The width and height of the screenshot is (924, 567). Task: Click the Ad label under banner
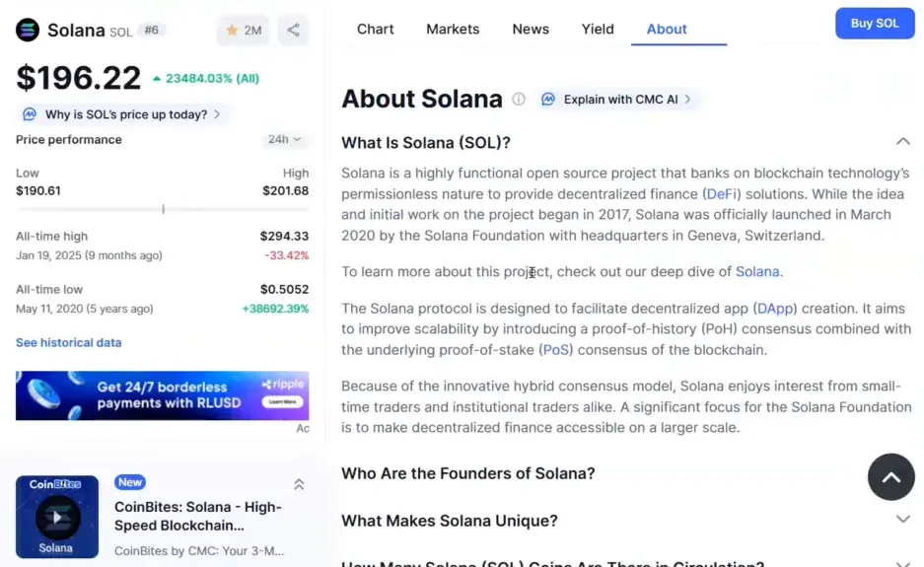coord(303,429)
